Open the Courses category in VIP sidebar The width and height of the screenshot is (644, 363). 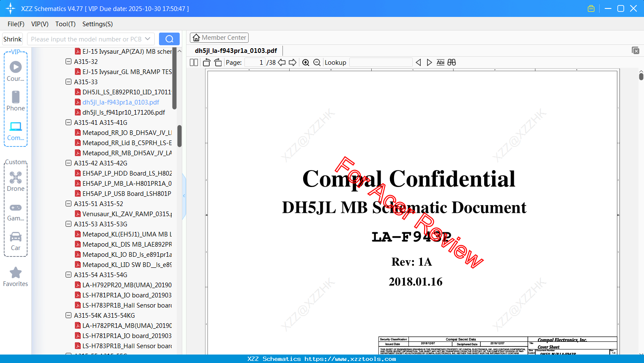tap(16, 71)
